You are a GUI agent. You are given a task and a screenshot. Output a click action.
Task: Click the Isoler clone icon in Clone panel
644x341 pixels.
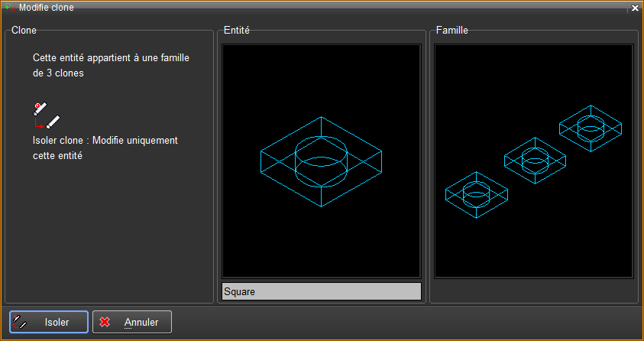point(46,115)
